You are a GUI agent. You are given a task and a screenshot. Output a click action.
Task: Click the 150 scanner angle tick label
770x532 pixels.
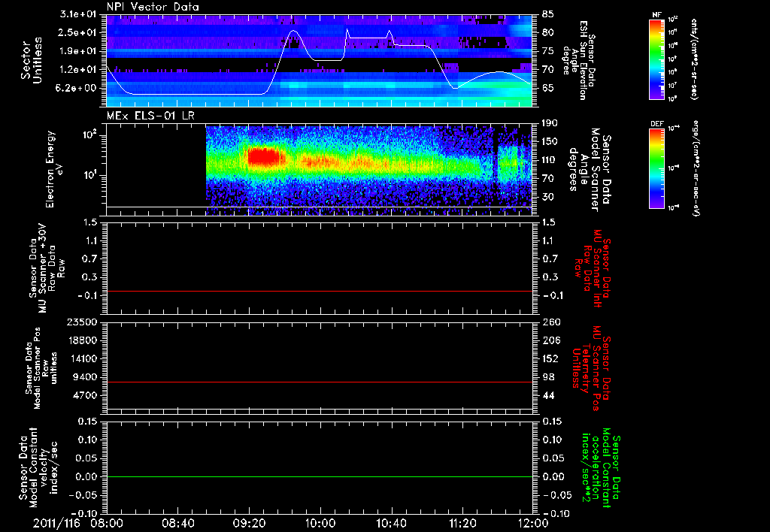[x=550, y=141]
